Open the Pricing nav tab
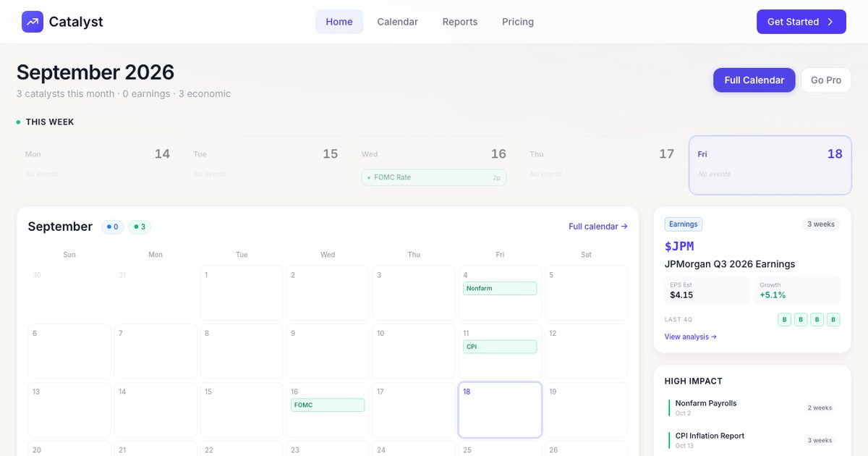The height and width of the screenshot is (456, 868). 518,22
